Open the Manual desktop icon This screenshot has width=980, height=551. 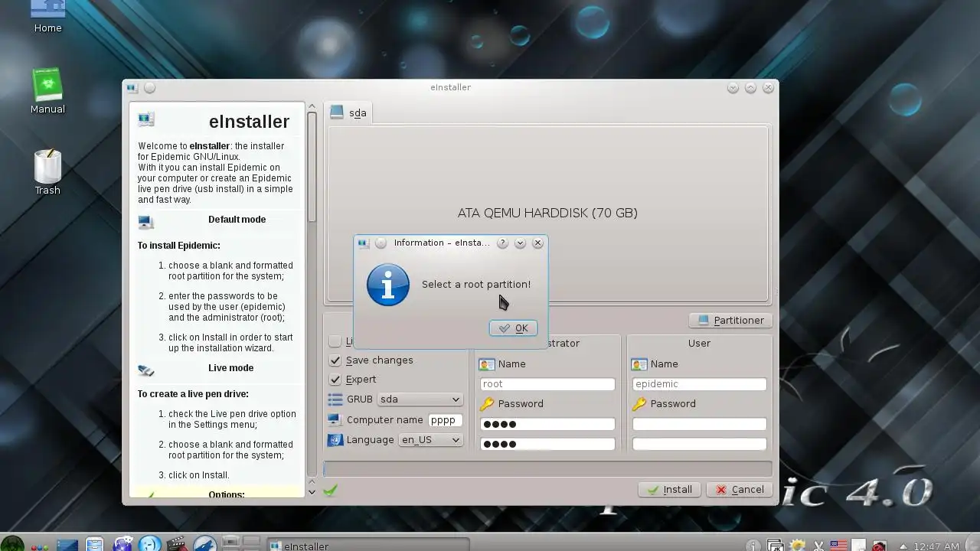click(47, 91)
